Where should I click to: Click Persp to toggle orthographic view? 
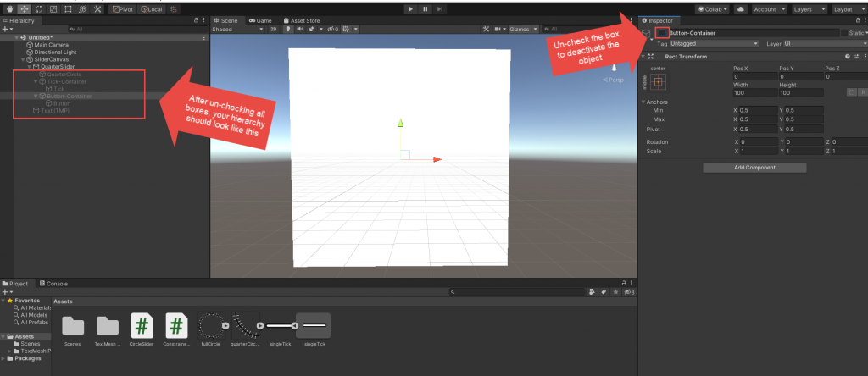pos(613,80)
